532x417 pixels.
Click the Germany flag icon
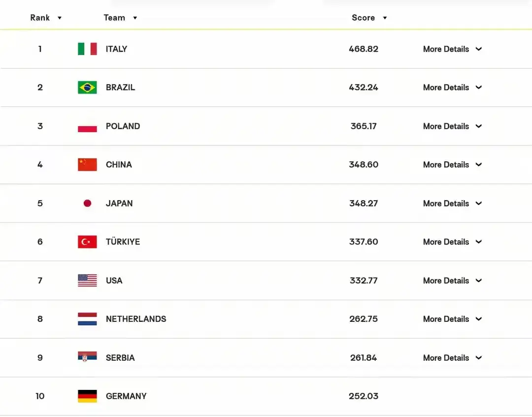click(87, 396)
